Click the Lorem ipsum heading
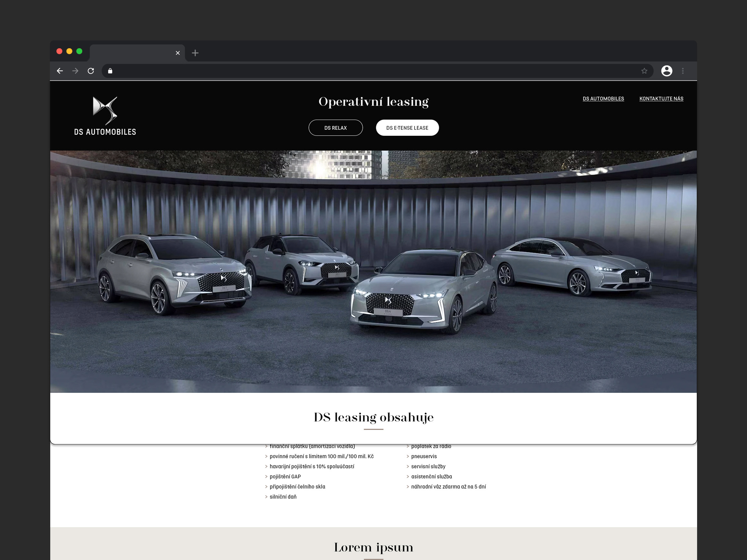 (x=373, y=547)
